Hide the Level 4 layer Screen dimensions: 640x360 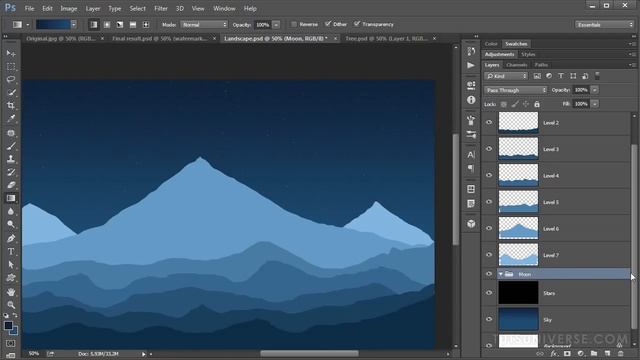[x=489, y=175]
